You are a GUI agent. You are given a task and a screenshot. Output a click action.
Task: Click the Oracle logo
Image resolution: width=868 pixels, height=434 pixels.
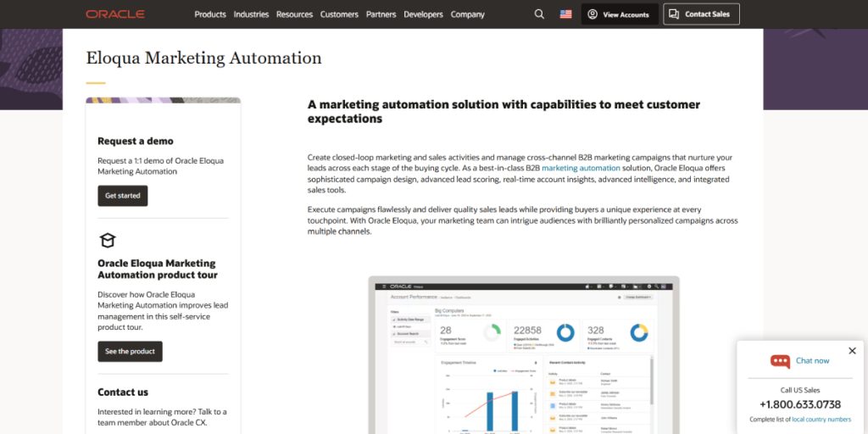pos(115,14)
